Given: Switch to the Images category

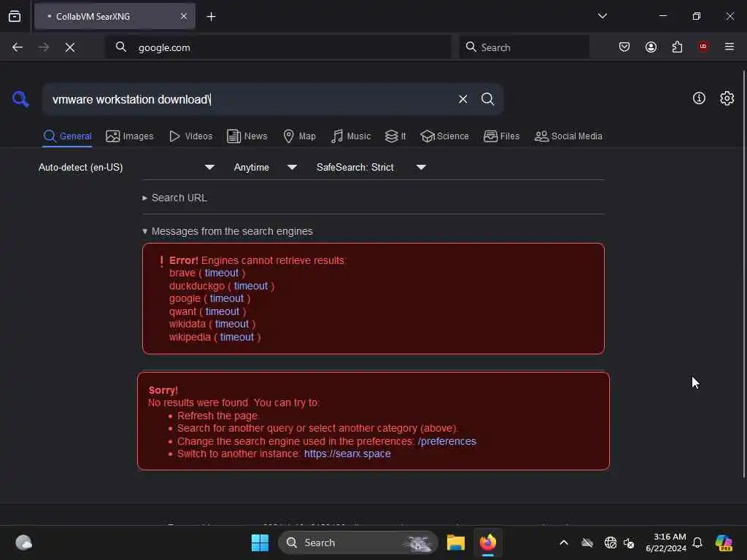Looking at the screenshot, I should click(130, 136).
